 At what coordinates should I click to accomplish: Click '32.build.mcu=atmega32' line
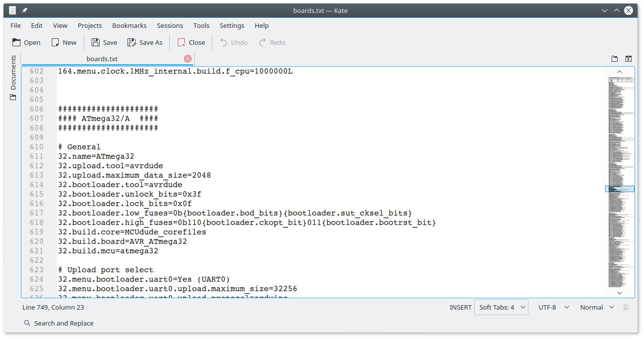click(108, 251)
